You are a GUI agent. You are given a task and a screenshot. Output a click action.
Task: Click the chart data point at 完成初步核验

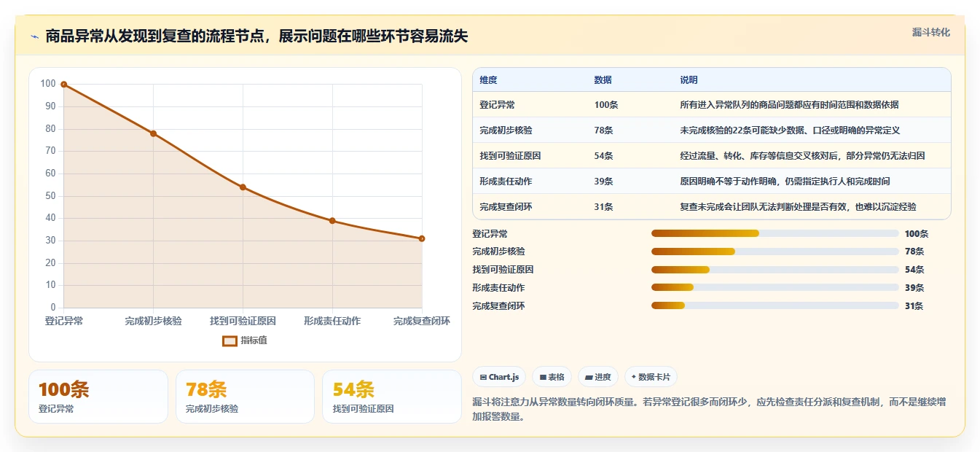pyautogui.click(x=153, y=133)
